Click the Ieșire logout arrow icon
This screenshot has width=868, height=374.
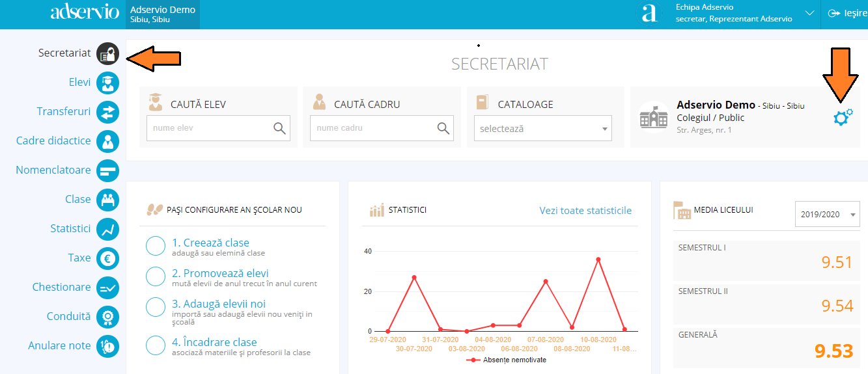coord(833,13)
